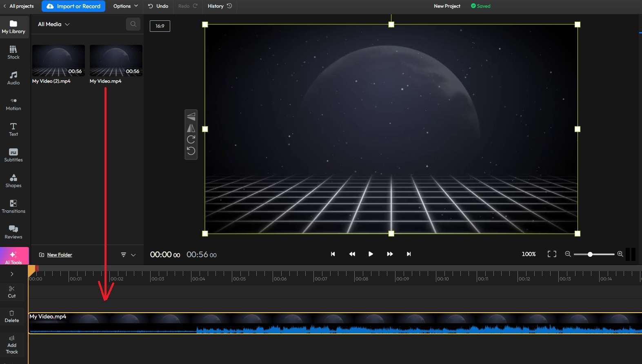642x364 pixels.
Task: Flip the clip vertically
Action: 191,117
